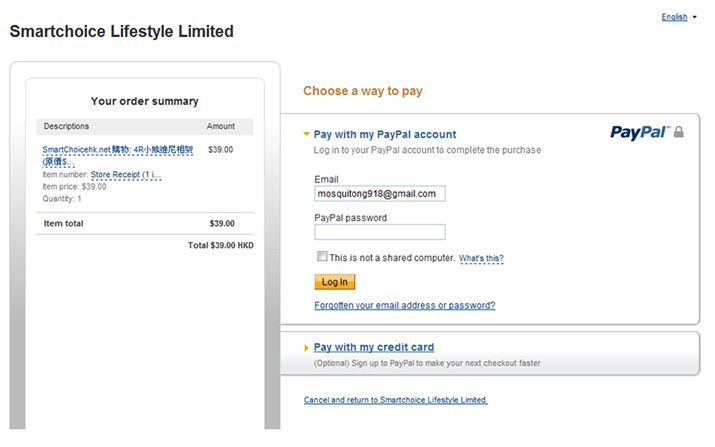Screen dimensions: 715x447
Task: Click the Amount column header
Action: click(221, 126)
